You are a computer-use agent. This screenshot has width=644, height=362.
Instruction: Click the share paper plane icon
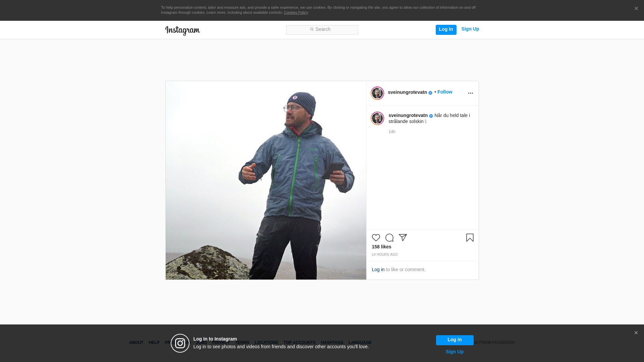(402, 238)
